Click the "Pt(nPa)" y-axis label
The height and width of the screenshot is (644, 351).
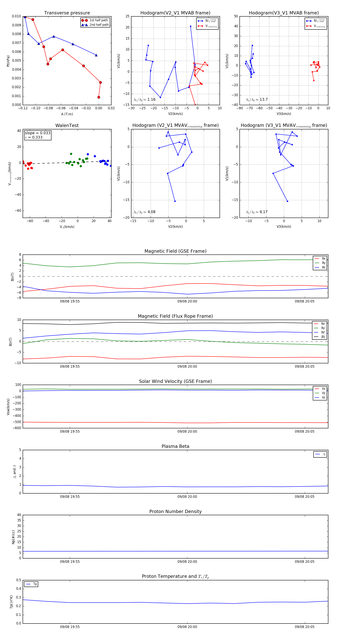click(x=8, y=61)
